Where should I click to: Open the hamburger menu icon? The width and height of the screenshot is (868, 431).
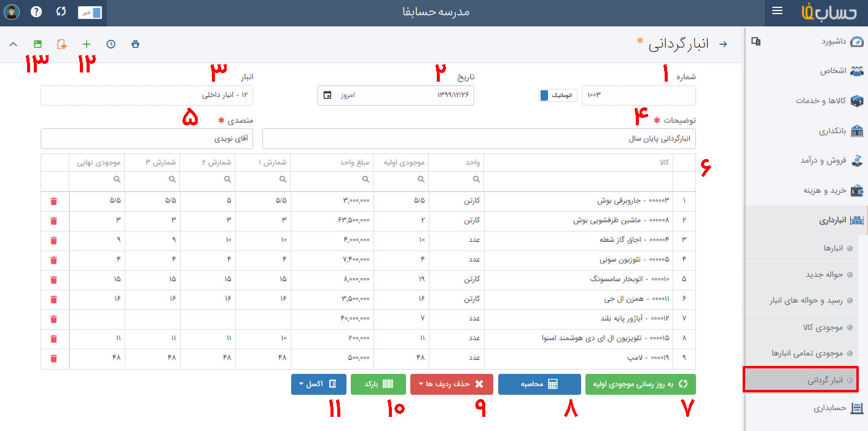[777, 11]
